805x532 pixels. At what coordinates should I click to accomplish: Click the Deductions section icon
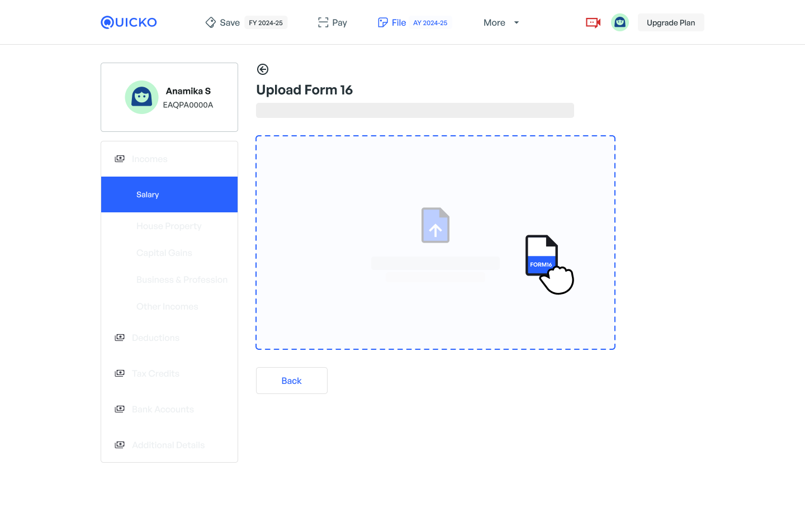click(120, 338)
